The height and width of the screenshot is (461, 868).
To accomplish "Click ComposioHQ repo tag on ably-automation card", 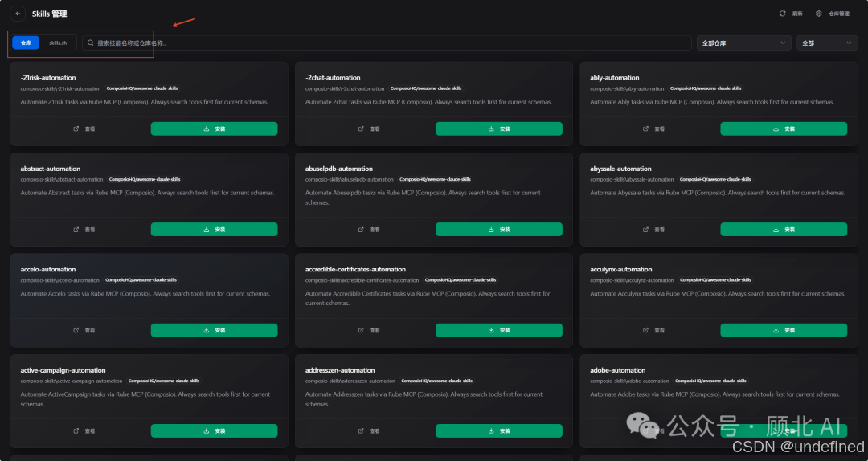I will 706,88.
